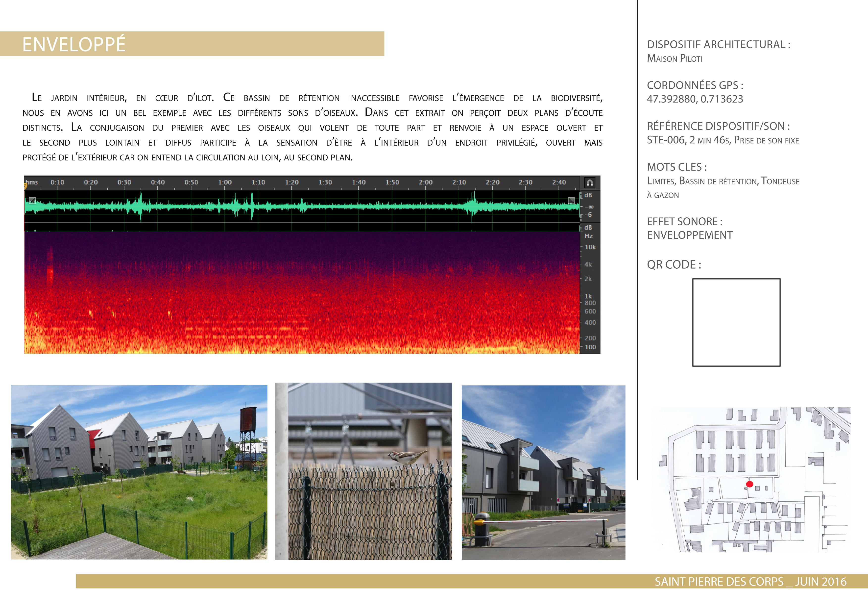Viewport: 868px width, 591px height.
Task: Click the 'hms' time format label
Action: (x=32, y=182)
